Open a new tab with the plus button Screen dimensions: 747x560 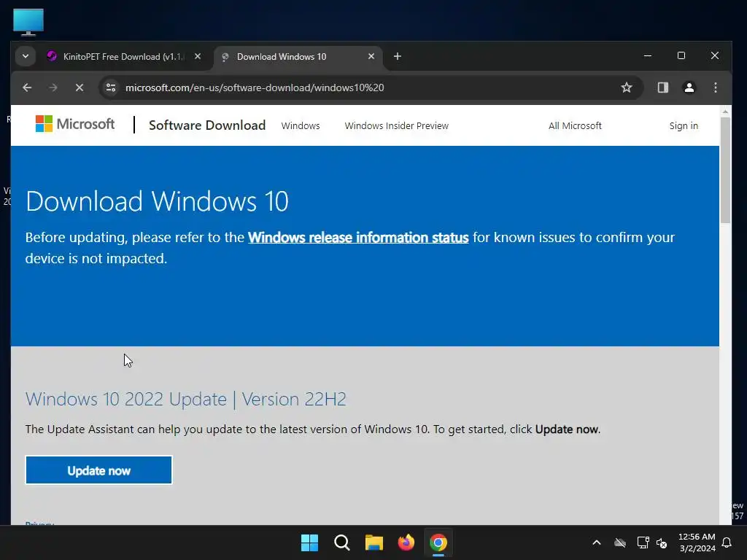(398, 57)
